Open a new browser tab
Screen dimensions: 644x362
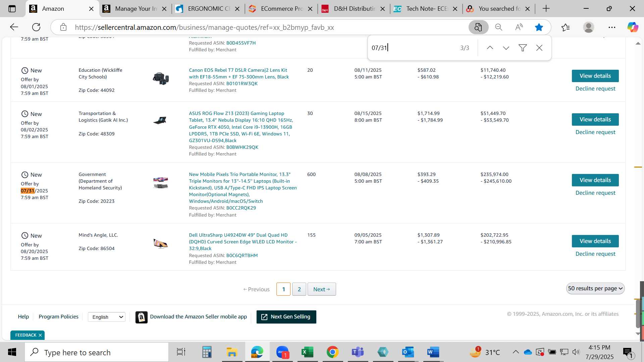point(546,9)
